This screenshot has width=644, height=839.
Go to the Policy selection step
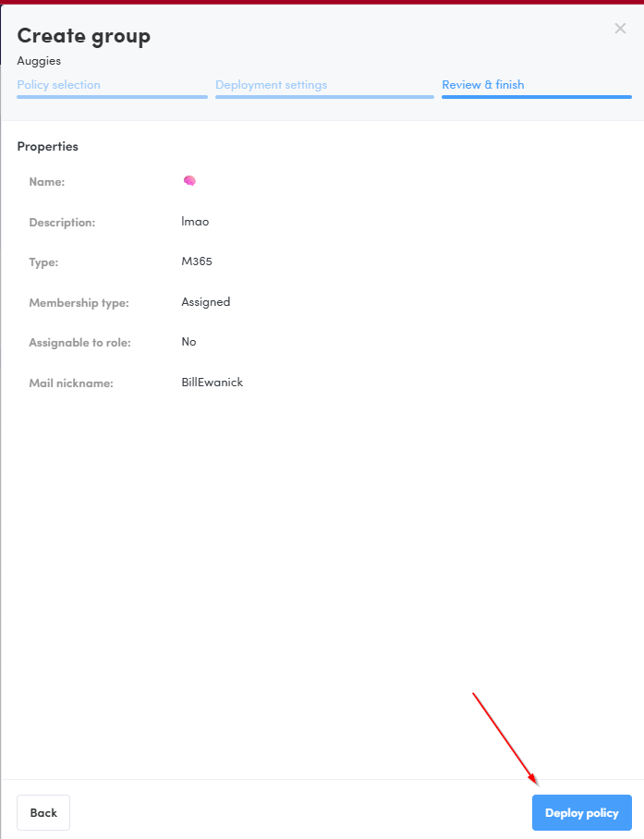point(58,84)
